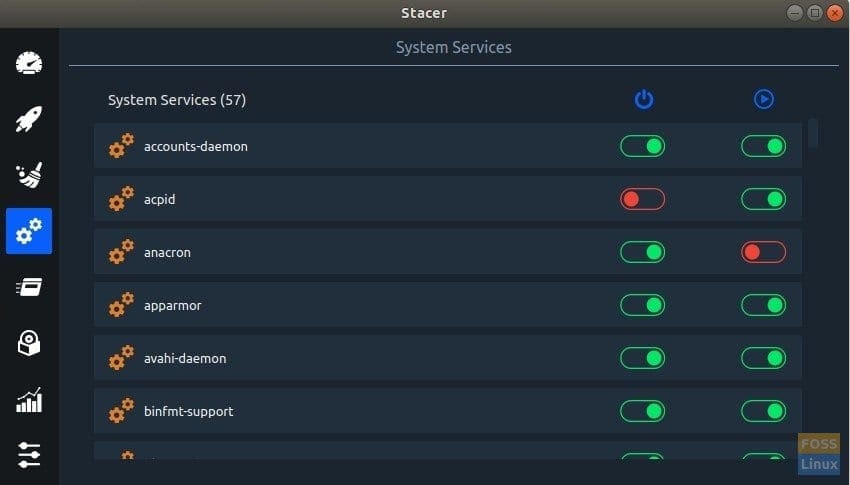Image resolution: width=850 pixels, height=485 pixels.
Task: Open the Dashboard speedometer icon
Action: (29, 63)
